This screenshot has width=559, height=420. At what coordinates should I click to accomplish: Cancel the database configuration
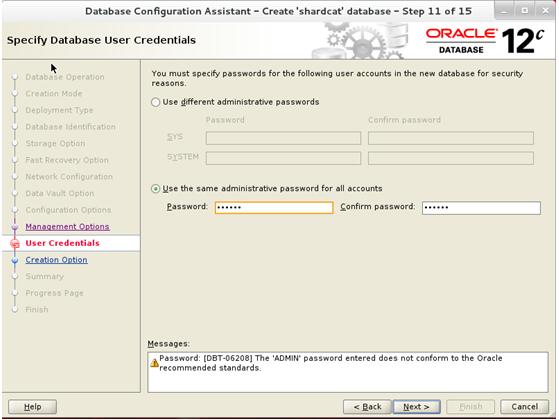click(524, 407)
